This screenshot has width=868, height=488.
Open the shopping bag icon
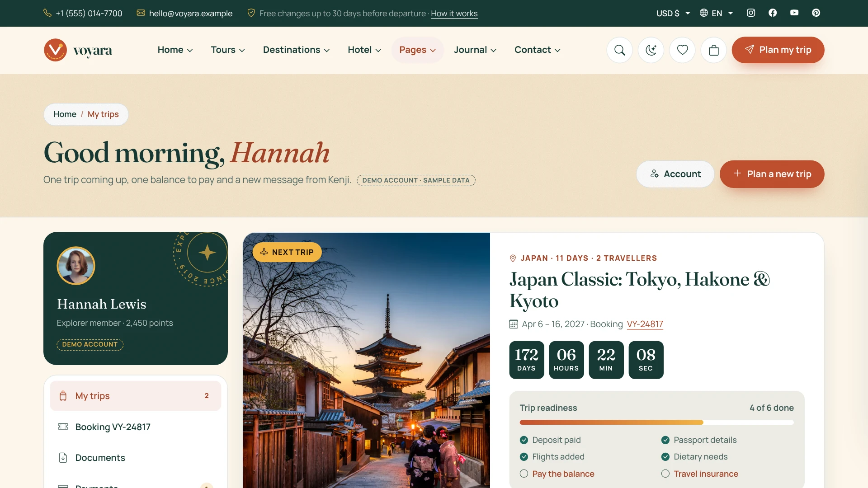click(x=713, y=50)
